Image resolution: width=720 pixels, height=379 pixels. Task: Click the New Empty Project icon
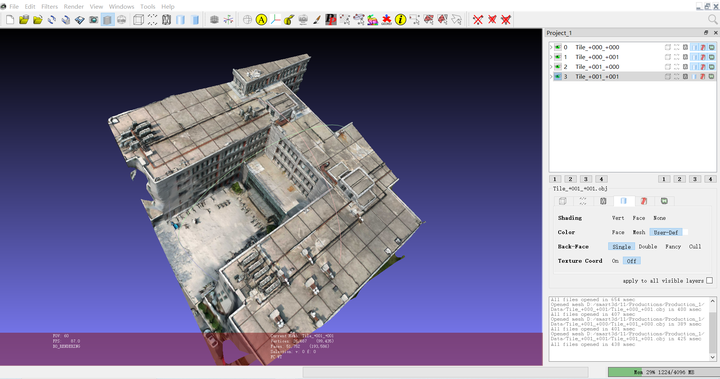[10, 19]
